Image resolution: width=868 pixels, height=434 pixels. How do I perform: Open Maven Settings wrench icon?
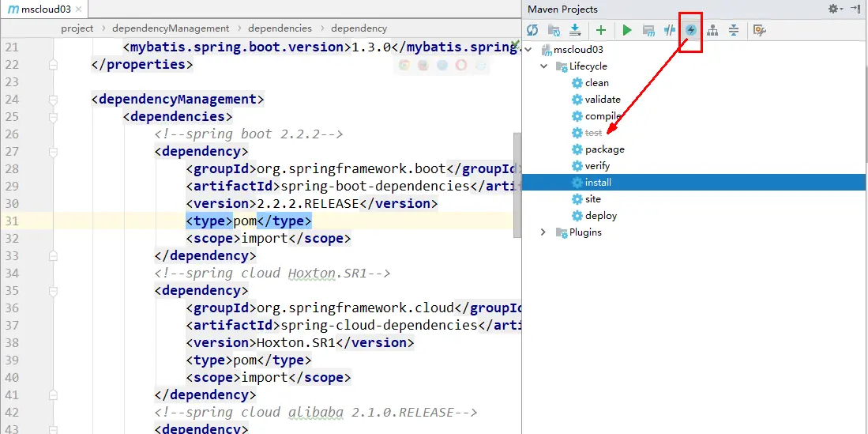click(759, 30)
